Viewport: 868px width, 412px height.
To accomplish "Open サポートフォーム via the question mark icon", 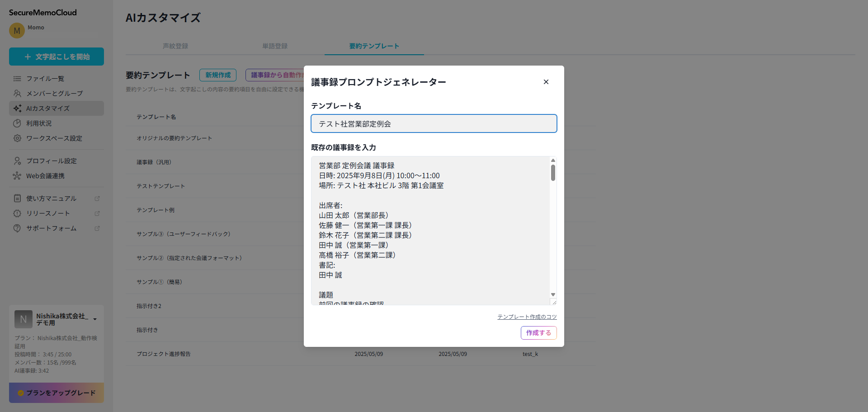I will pos(17,228).
